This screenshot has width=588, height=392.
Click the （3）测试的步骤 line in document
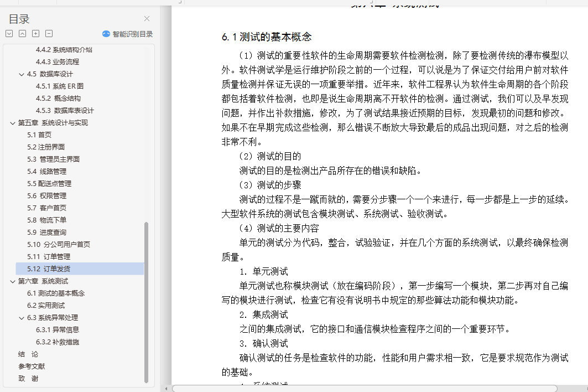point(270,185)
